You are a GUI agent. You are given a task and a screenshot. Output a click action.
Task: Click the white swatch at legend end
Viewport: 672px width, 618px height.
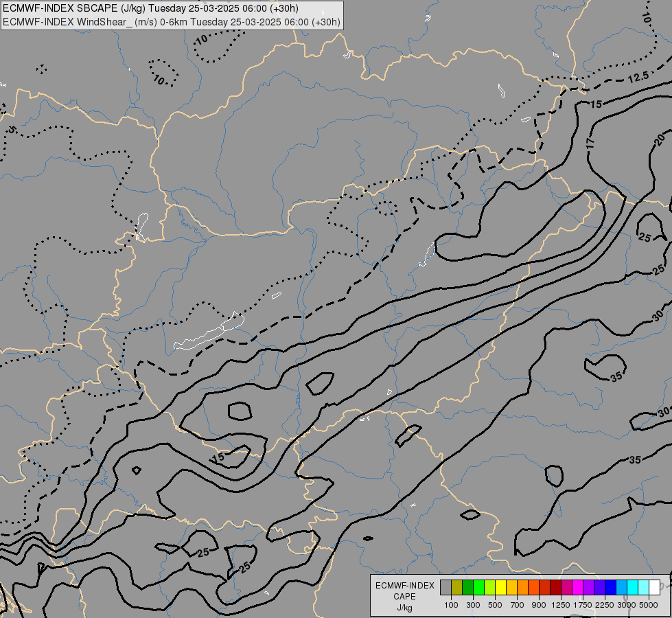pyautogui.click(x=654, y=587)
